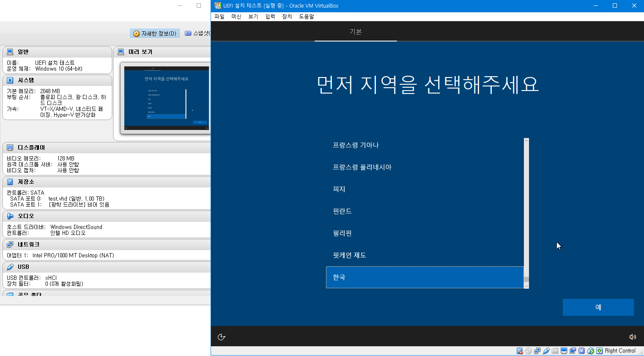
Task: Select 프랑스령 기아나 in region list
Action: [425, 145]
